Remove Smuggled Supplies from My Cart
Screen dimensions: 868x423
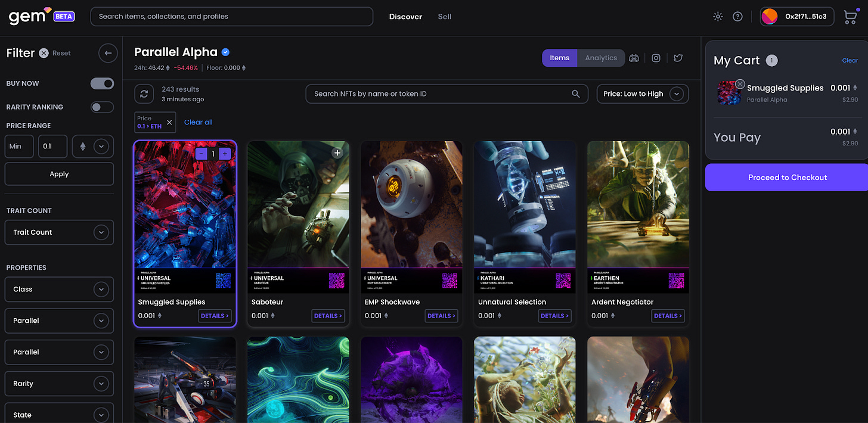click(x=740, y=84)
